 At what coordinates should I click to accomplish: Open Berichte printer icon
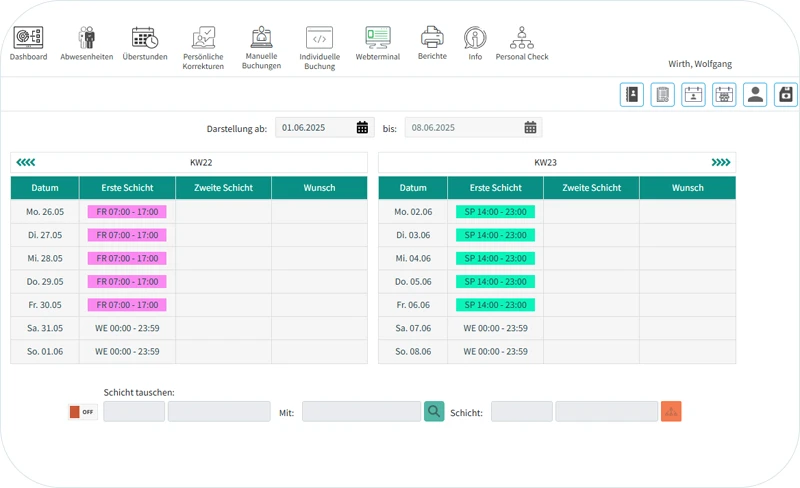tap(432, 38)
